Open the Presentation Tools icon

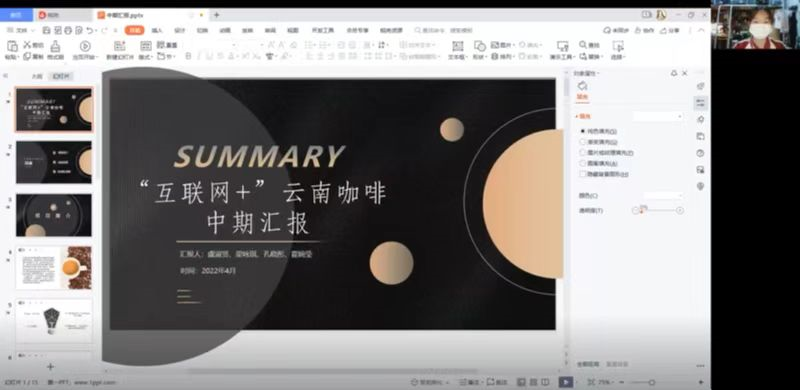tap(562, 46)
